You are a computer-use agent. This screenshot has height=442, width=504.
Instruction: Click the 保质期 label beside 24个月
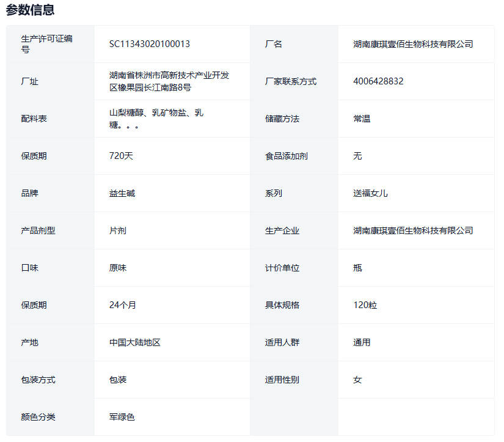click(34, 305)
